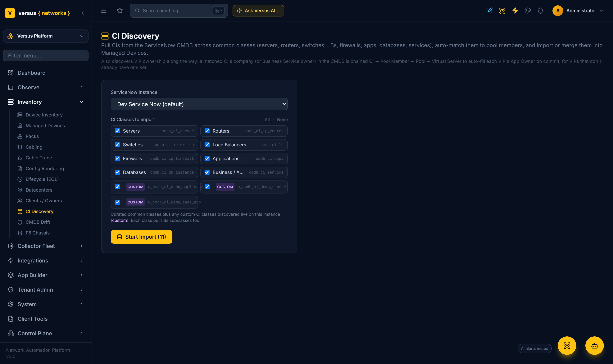Click the CMDB Drift shield icon
The height and width of the screenshot is (364, 613).
20,222
